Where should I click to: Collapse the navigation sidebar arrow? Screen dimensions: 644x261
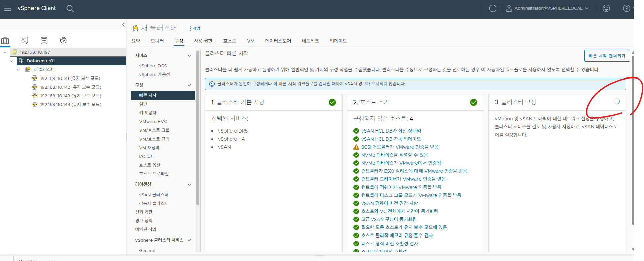(x=123, y=25)
